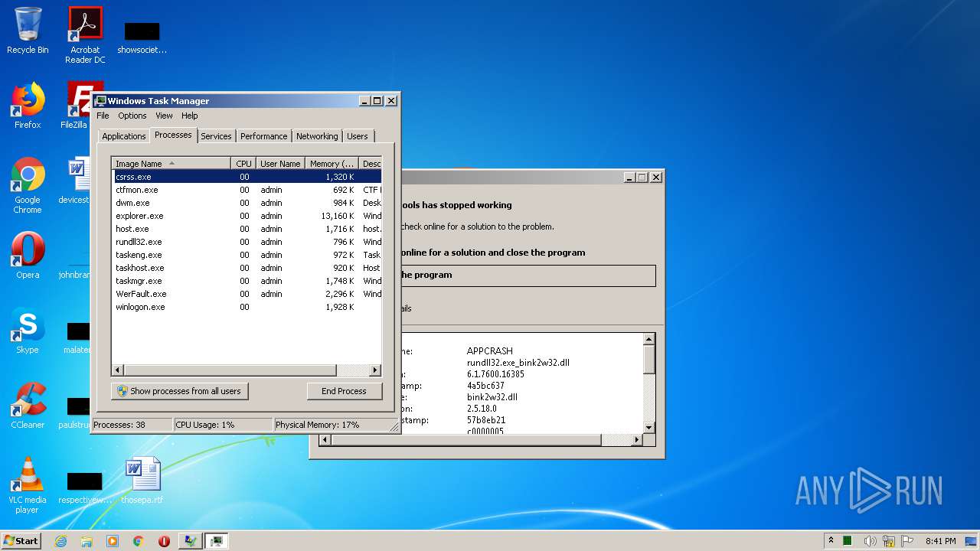Open thosepa.rtf document icon
Viewport: 980px width, 551px height.
click(142, 481)
